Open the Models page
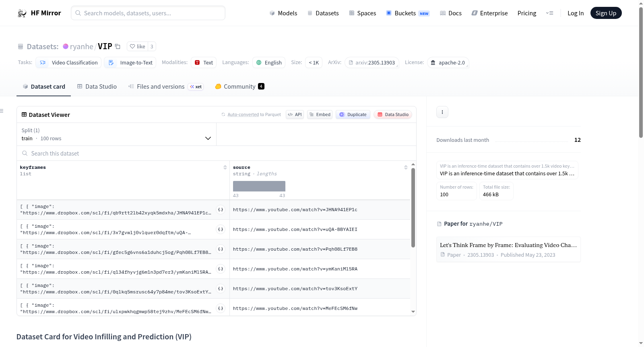Image resolution: width=644 pixels, height=347 pixels. click(x=283, y=13)
